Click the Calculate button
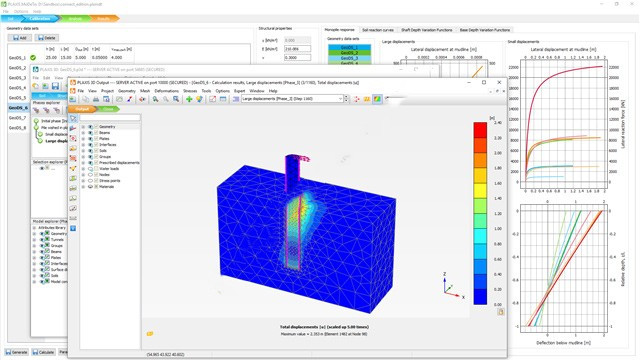Screen dimensions: 640x360 [x=43, y=352]
